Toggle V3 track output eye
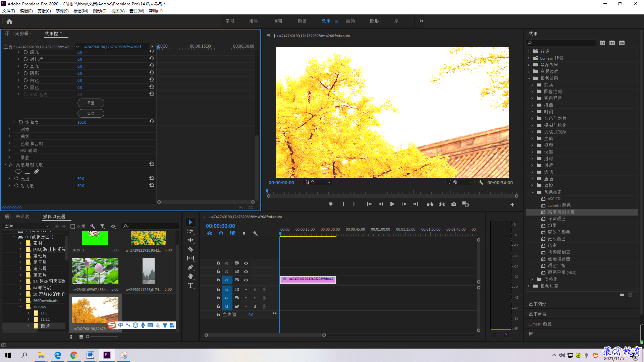The height and width of the screenshot is (362, 644). [246, 263]
